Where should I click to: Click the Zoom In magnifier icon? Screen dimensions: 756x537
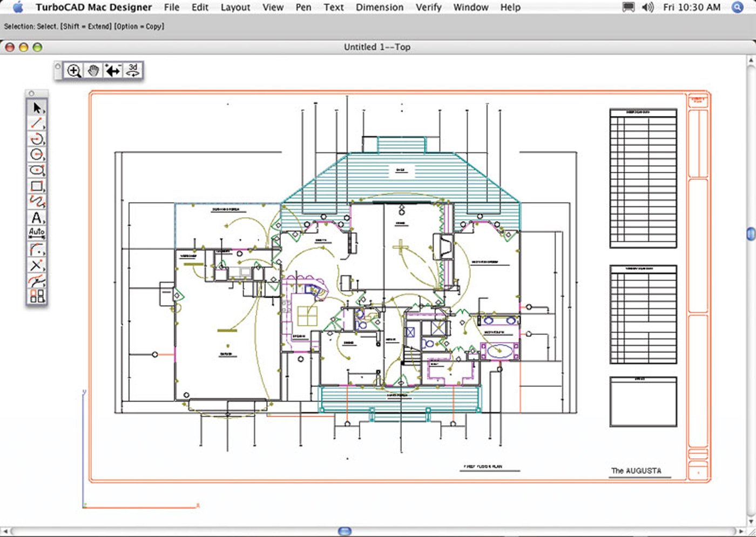click(x=74, y=71)
